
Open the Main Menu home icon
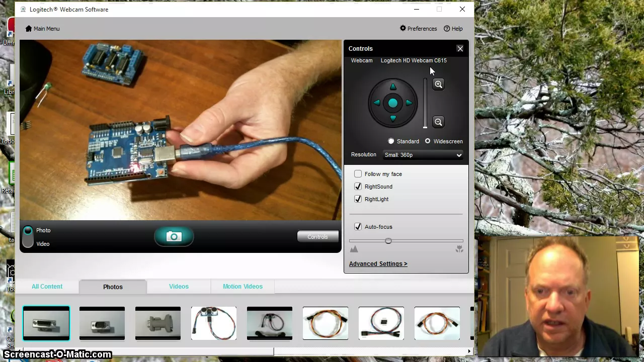(x=29, y=29)
